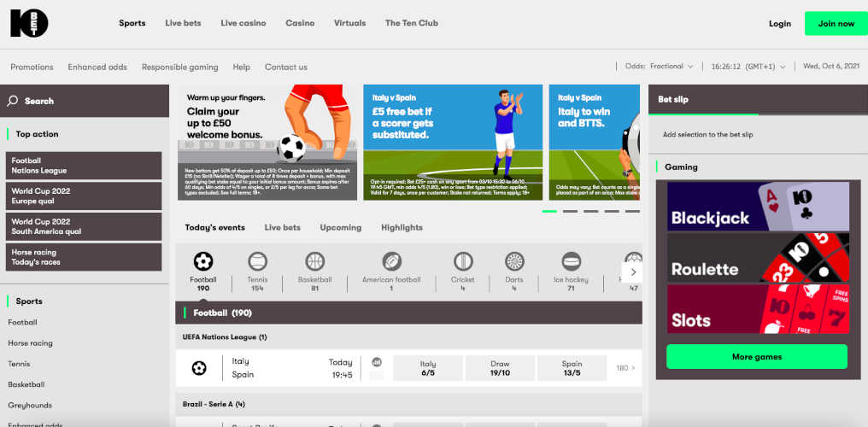Select the Basketball sport icon
Viewport: 868px width, 427px height.
coord(314,261)
